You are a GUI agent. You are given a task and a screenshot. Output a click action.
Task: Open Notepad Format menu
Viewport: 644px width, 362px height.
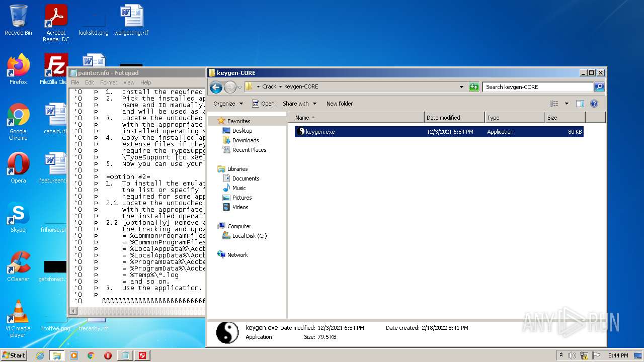(109, 82)
